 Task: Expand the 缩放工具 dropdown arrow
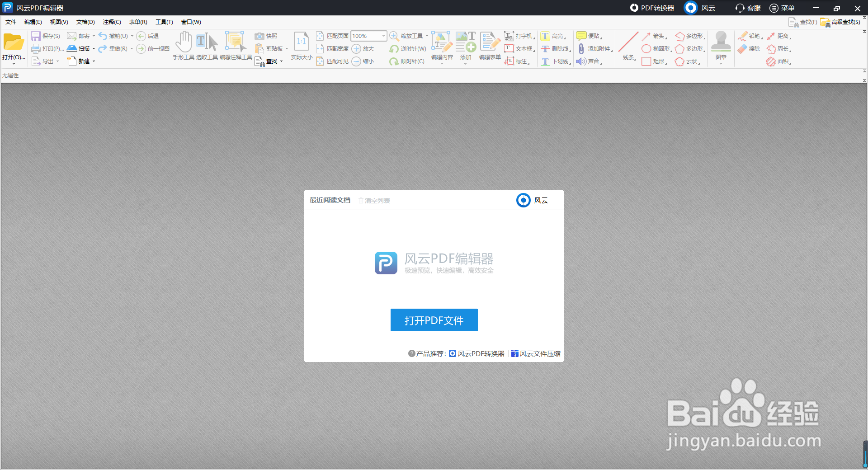tap(427, 36)
